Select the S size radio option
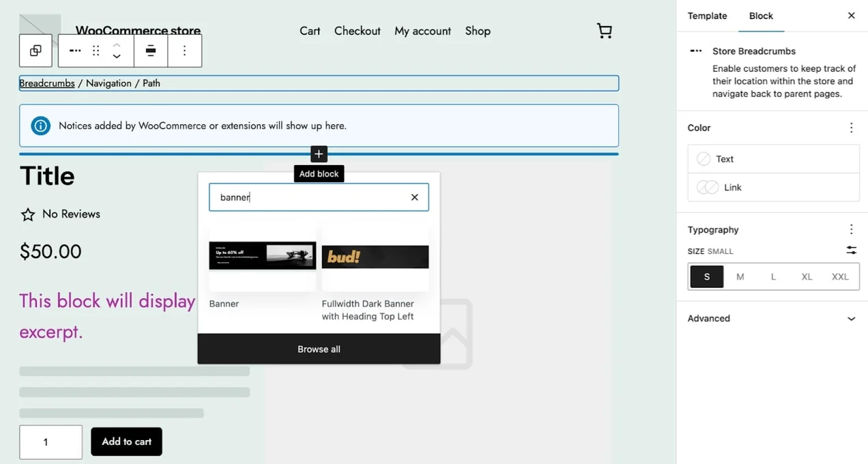The image size is (868, 464). pyautogui.click(x=707, y=276)
